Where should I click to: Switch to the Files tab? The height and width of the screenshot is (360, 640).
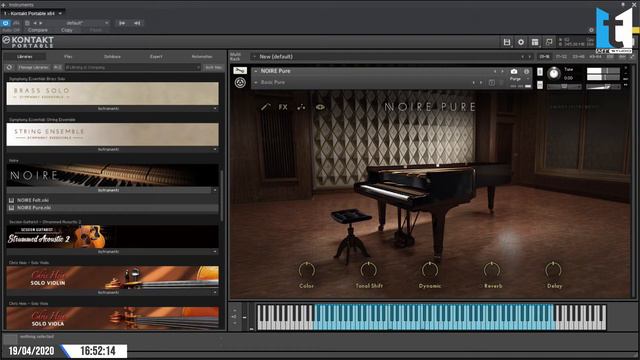pyautogui.click(x=68, y=56)
